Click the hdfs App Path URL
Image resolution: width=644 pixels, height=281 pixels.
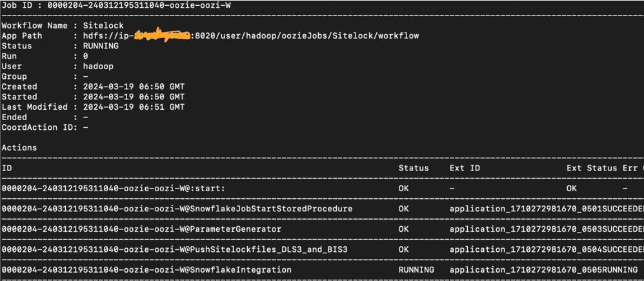pyautogui.click(x=251, y=36)
